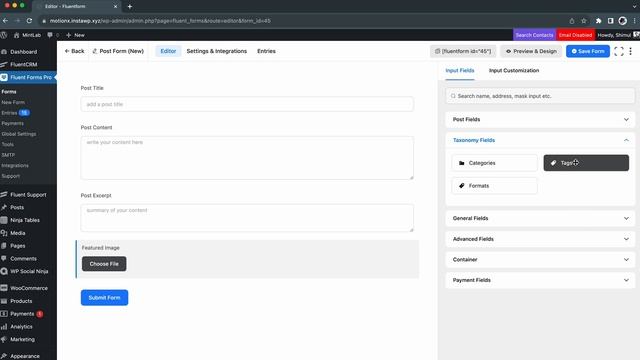Image resolution: width=640 pixels, height=360 pixels.
Task: Add the Formats taxonomy field
Action: pos(494,186)
